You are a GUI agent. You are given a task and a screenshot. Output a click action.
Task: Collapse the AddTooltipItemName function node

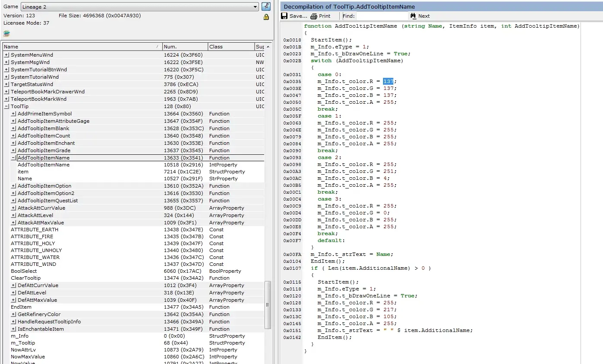13,158
